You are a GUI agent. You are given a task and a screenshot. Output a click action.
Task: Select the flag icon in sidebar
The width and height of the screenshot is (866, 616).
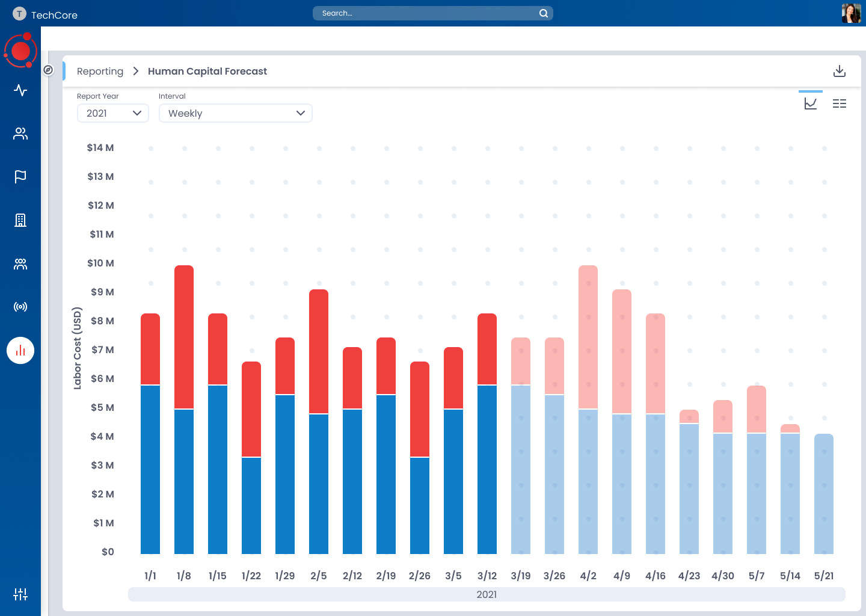coord(20,176)
